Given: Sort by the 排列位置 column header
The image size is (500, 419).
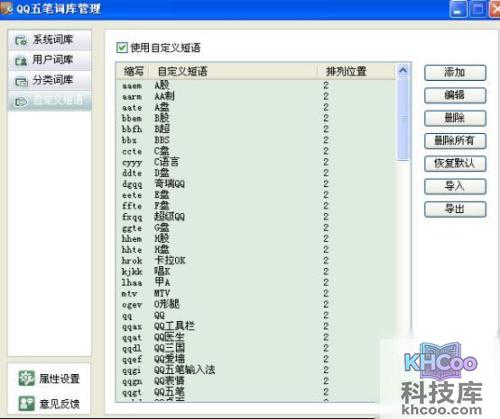Looking at the screenshot, I should tap(357, 71).
